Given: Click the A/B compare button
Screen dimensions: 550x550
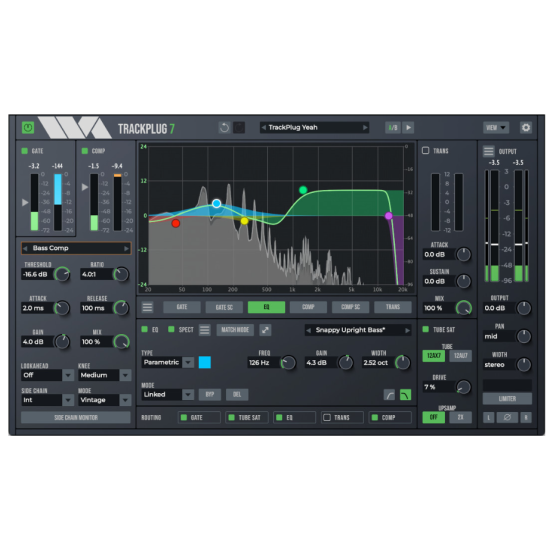Looking at the screenshot, I should [x=393, y=127].
